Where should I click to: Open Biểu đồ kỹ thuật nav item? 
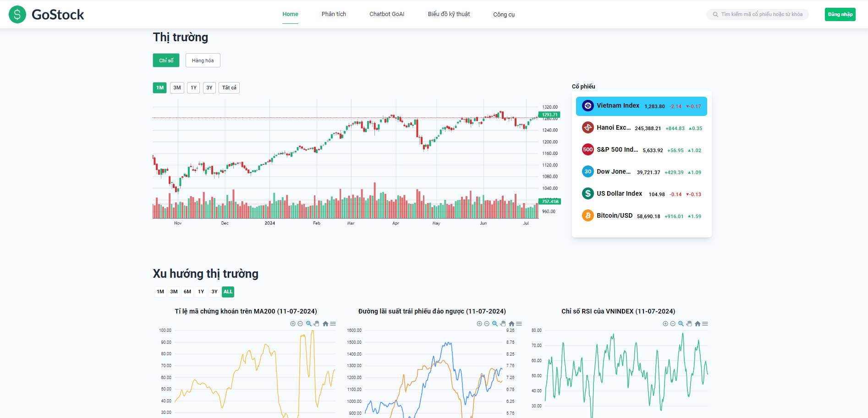tap(449, 14)
